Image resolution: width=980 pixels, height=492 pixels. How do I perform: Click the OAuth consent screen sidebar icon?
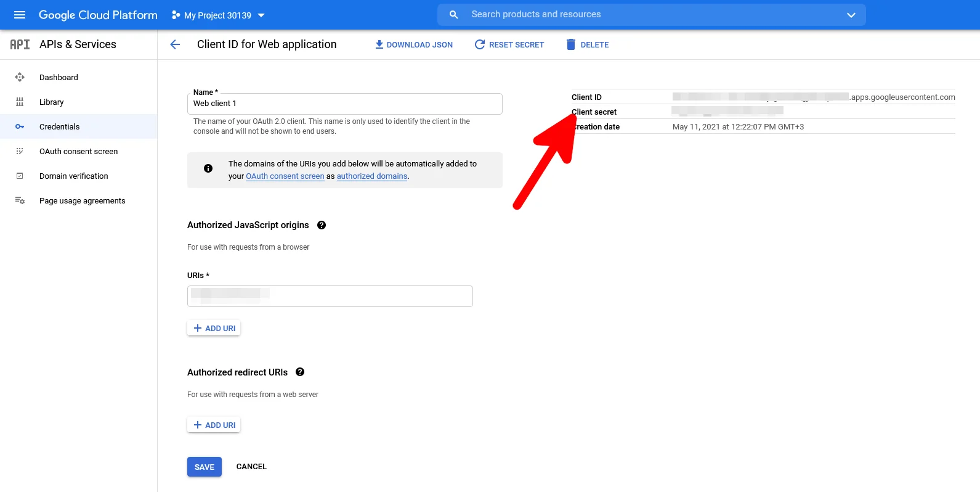pyautogui.click(x=20, y=151)
